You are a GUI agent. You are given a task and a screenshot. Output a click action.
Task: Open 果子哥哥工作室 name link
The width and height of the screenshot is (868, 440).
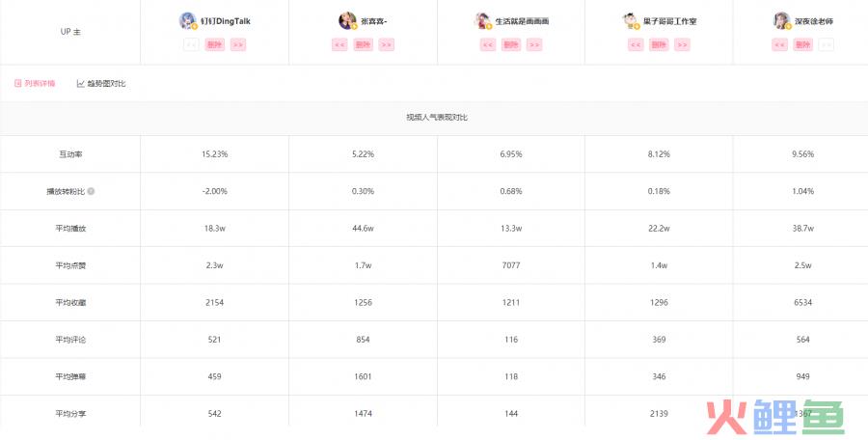tap(670, 21)
